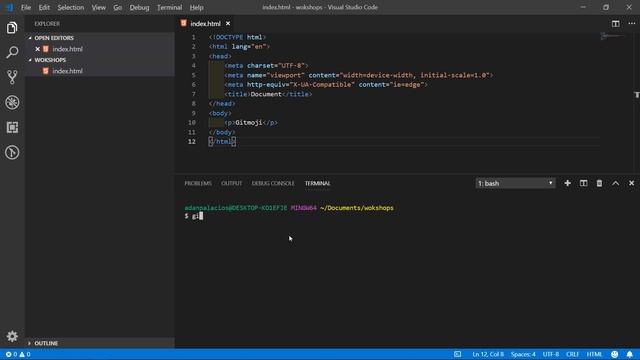Open the Search view icon

point(12,52)
